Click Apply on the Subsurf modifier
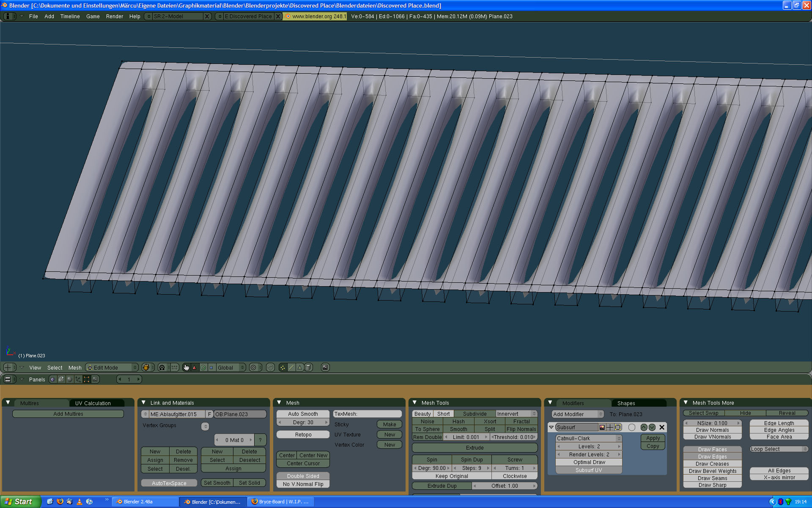Screen dimensions: 812x508 coord(653,439)
